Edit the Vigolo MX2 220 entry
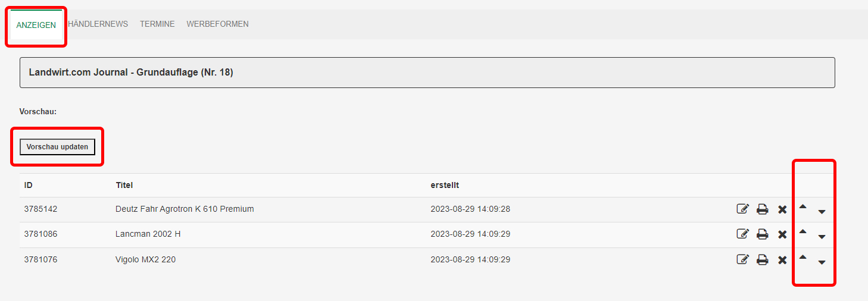This screenshot has width=868, height=301. coord(742,259)
